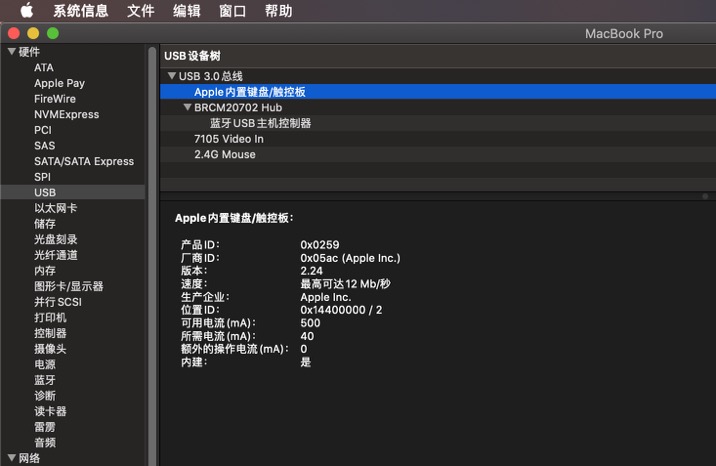Viewport: 716px width, 466px height.
Task: Select PCI in the sidebar
Action: pos(43,130)
